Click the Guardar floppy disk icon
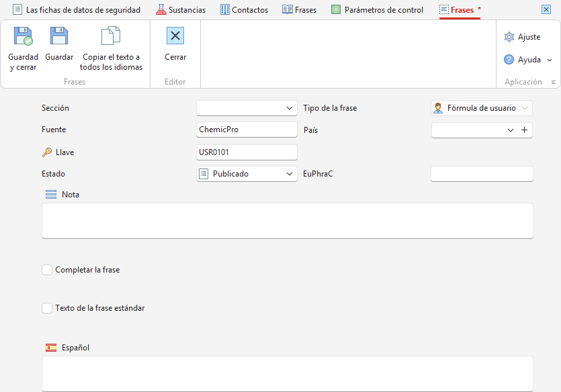Screen dimensions: 561x392 (59, 36)
